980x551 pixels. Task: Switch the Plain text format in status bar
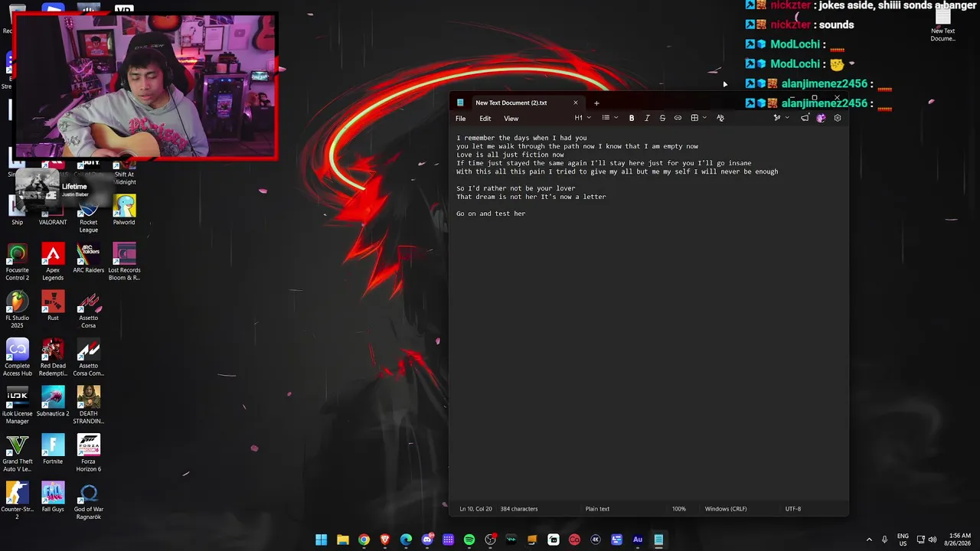coord(597,509)
